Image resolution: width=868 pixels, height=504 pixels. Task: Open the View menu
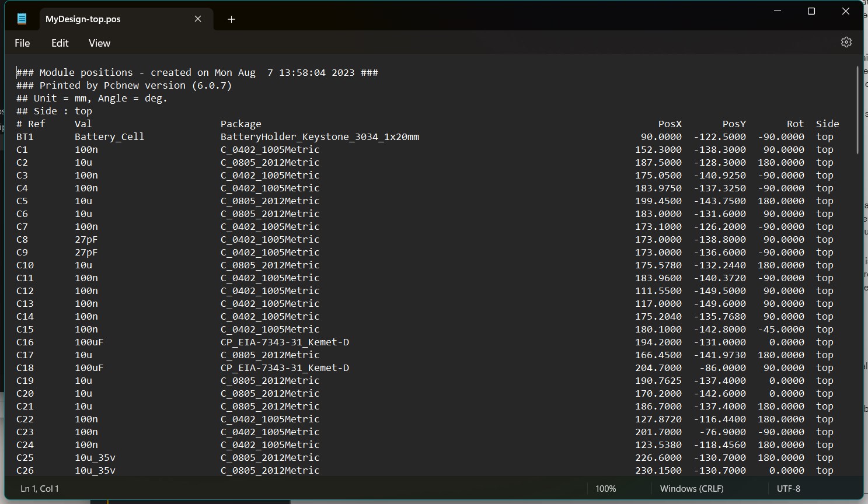pos(99,43)
